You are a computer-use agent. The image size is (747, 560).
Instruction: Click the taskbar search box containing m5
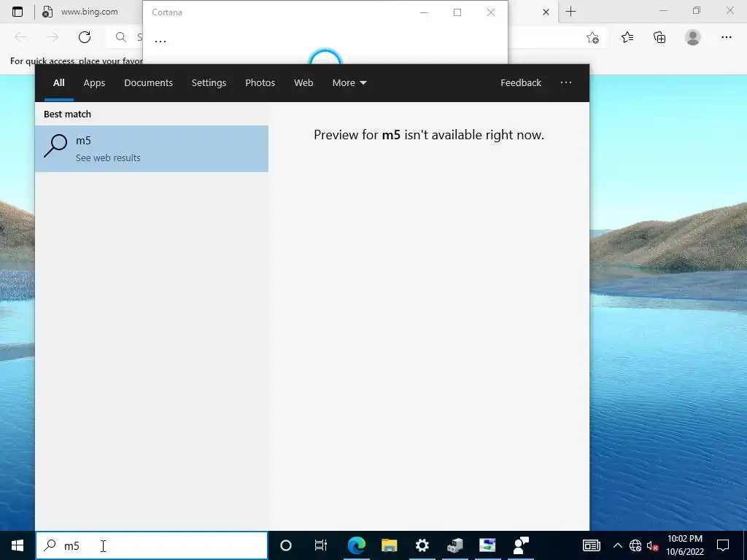point(152,545)
